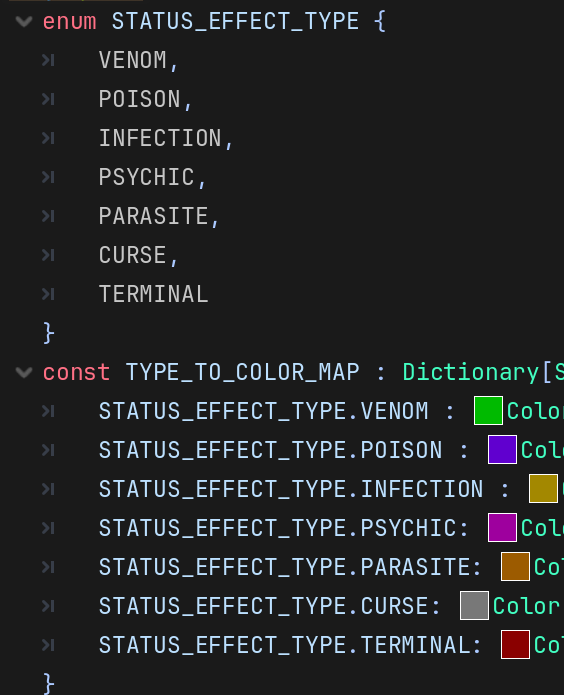Viewport: 564px width, 695px height.
Task: Click the TYPE_TO_COLOR_MAP constant name
Action: pyautogui.click(x=243, y=372)
